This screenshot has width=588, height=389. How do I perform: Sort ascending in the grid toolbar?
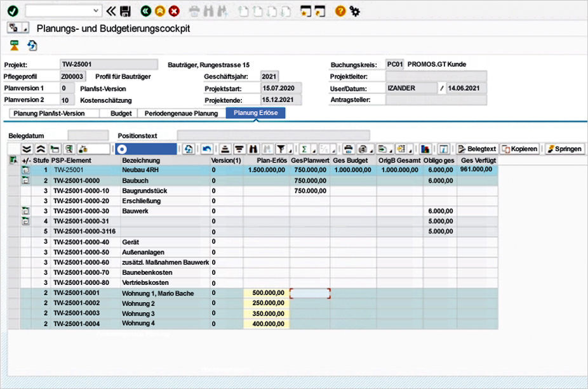pos(226,149)
